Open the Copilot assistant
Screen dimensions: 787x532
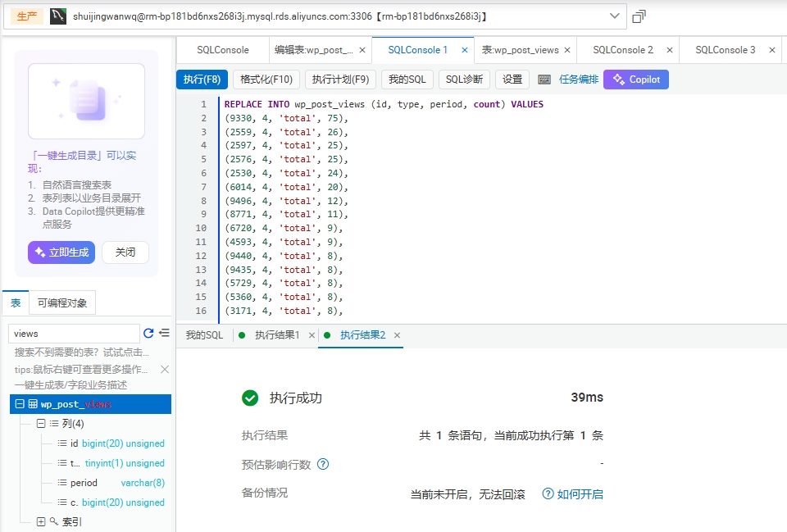click(x=636, y=80)
